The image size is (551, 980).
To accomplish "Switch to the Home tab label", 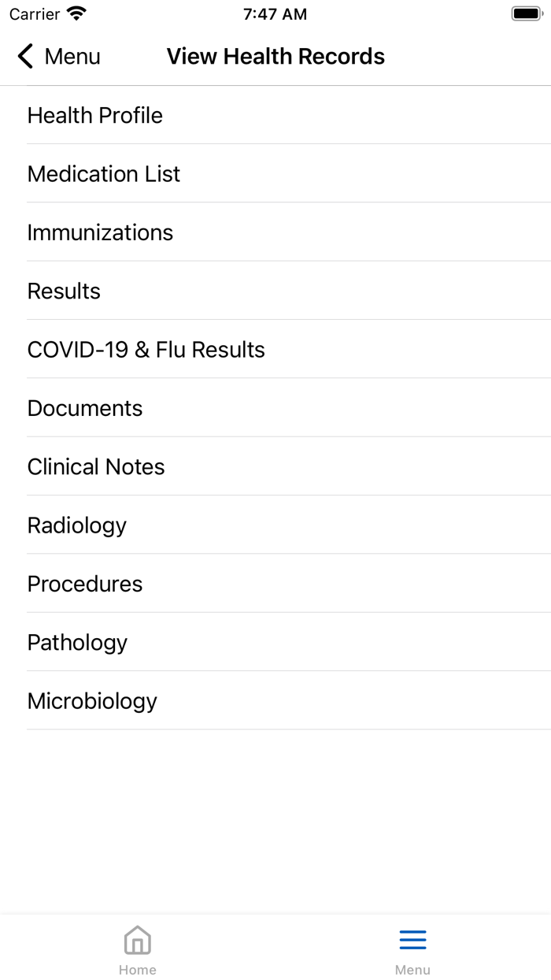I will click(x=138, y=970).
